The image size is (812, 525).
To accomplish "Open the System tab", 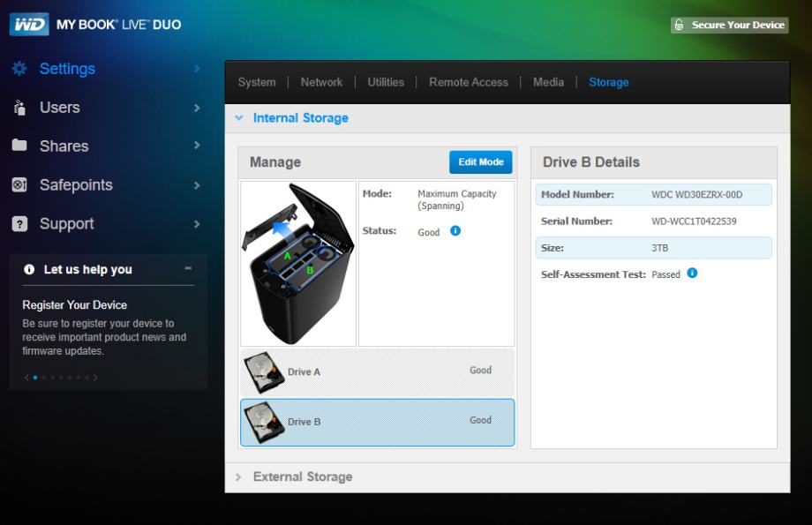I will point(257,82).
